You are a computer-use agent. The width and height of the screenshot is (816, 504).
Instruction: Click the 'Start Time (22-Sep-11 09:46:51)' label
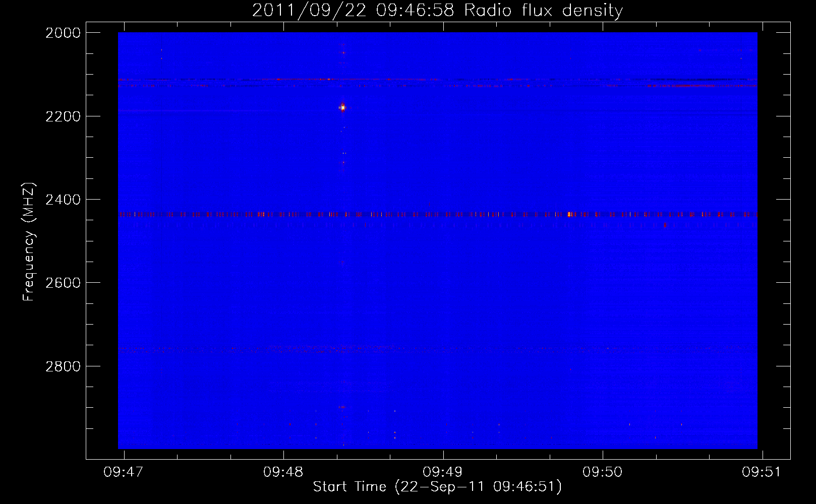[x=437, y=487]
